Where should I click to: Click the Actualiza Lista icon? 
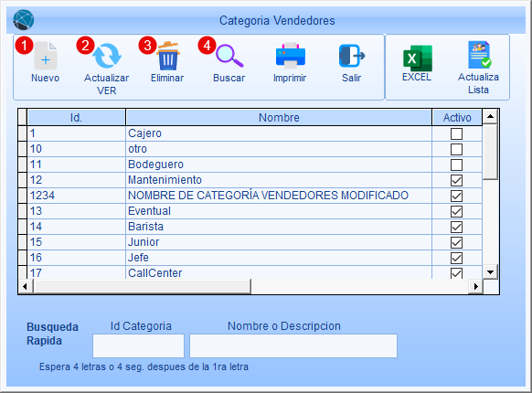pos(479,55)
